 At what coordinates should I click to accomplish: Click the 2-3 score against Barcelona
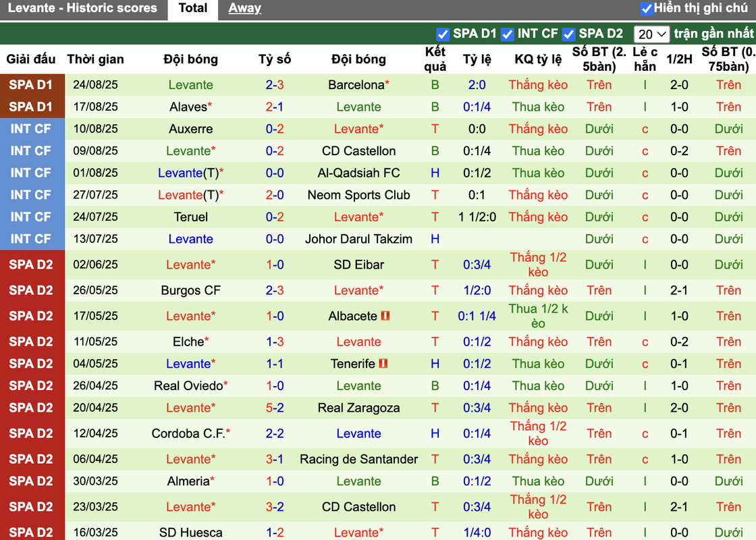click(274, 85)
